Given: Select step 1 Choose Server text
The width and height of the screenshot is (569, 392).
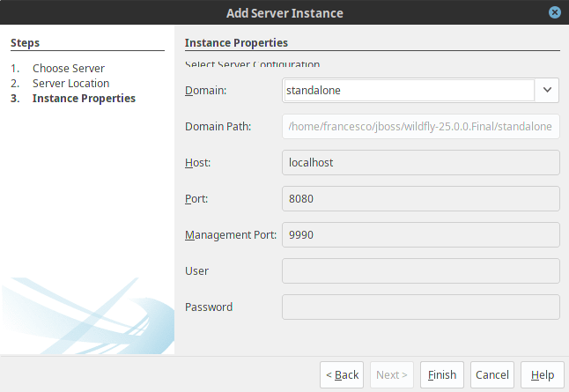Looking at the screenshot, I should point(69,68).
